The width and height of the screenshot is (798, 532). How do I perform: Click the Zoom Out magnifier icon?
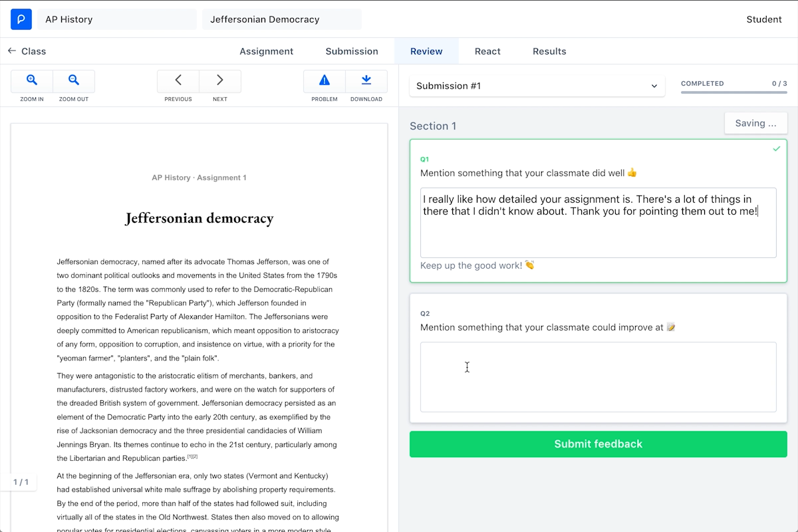pyautogui.click(x=74, y=80)
